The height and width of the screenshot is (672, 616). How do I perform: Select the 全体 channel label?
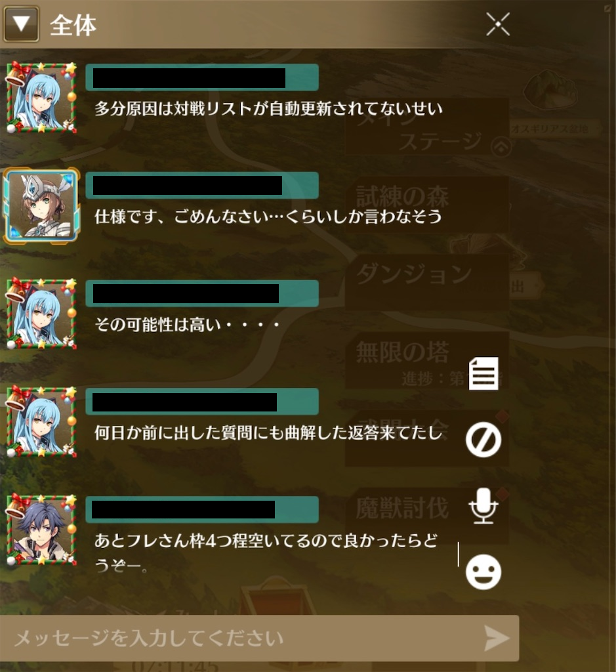pos(73,26)
